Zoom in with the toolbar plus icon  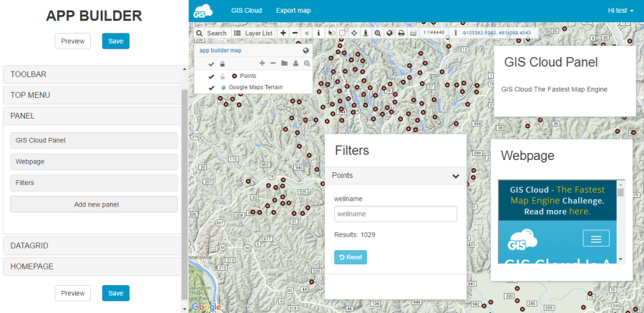coord(283,33)
